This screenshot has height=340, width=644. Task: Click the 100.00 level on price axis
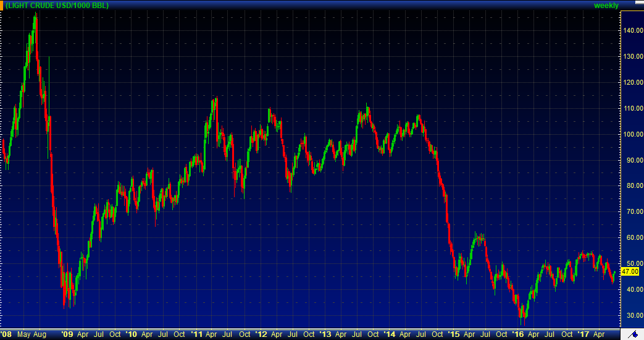(631, 134)
